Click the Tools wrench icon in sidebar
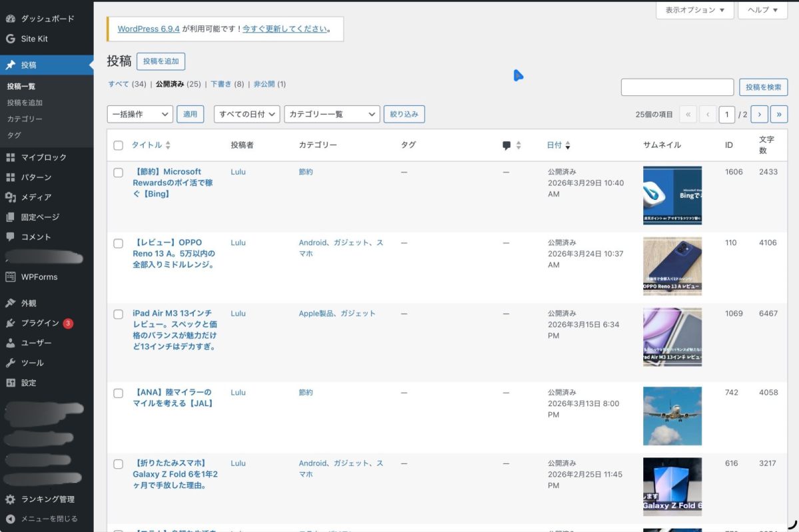The height and width of the screenshot is (532, 799). coord(10,363)
